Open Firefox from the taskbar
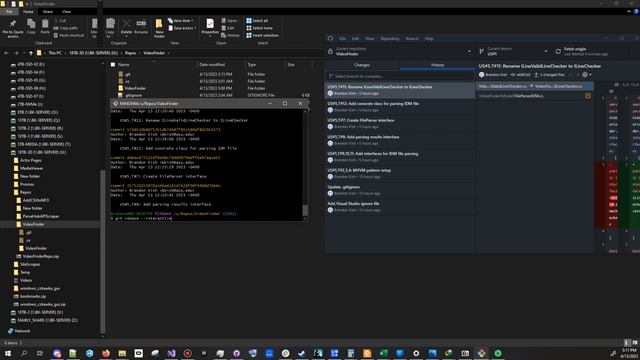The height and width of the screenshot is (360, 640). (106, 353)
